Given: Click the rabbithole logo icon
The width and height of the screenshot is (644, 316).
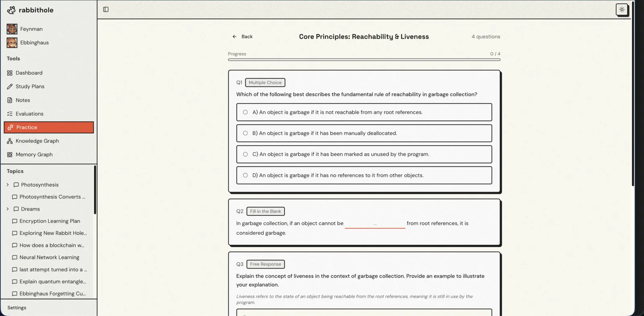Looking at the screenshot, I should 11,10.
